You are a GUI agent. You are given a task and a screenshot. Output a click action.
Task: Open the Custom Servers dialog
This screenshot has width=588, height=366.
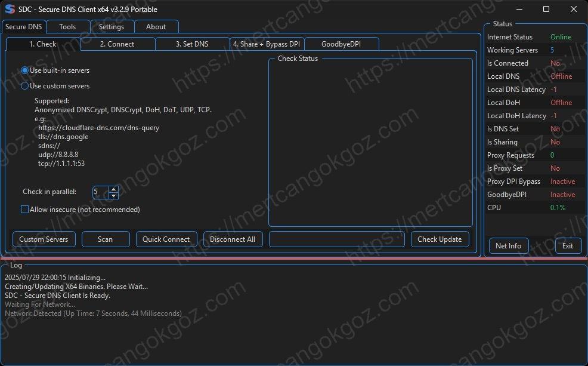[44, 239]
